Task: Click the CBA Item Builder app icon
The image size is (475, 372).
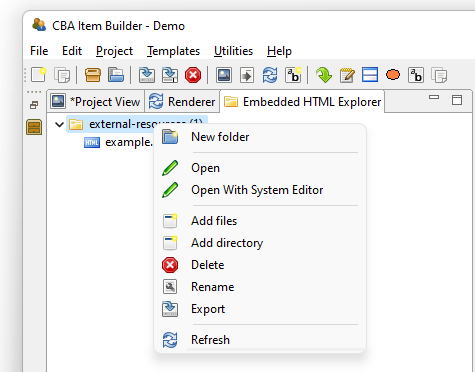Action: tap(39, 25)
